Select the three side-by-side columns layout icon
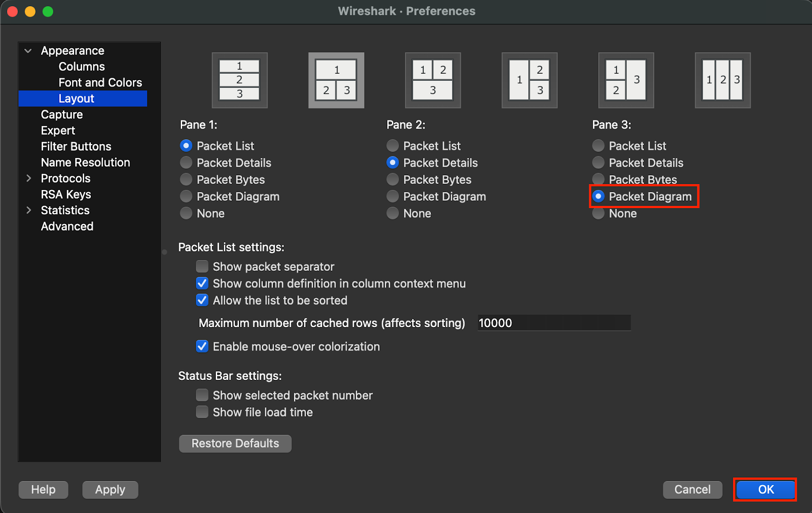812x513 pixels. (x=723, y=80)
